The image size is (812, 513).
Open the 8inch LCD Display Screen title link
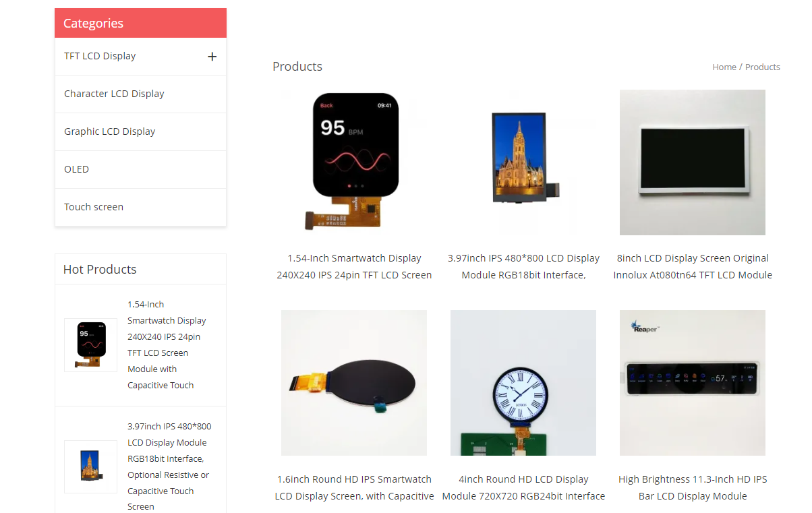point(693,266)
